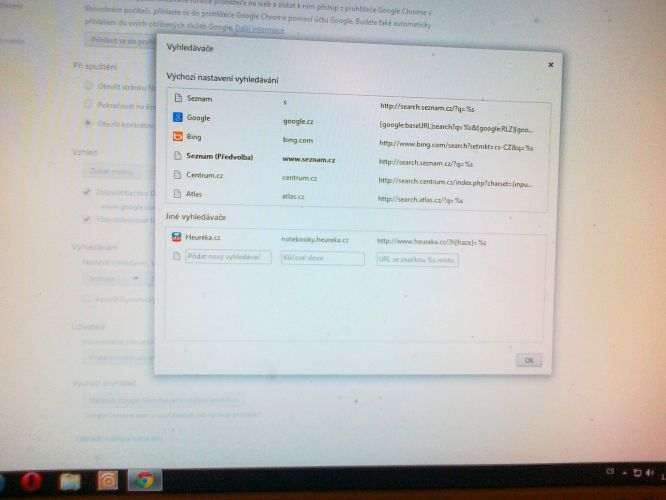Click the Google search engine icon
666x500 pixels.
coord(178,117)
